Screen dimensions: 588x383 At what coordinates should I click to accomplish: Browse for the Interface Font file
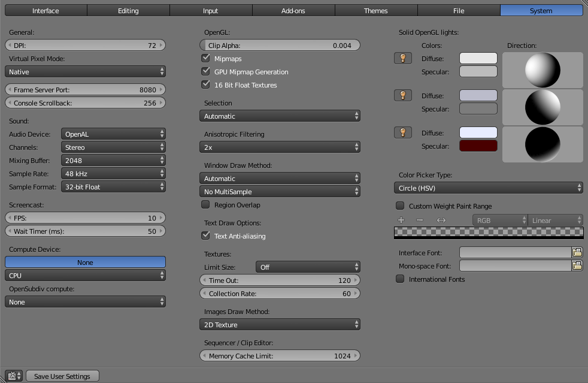pos(577,252)
